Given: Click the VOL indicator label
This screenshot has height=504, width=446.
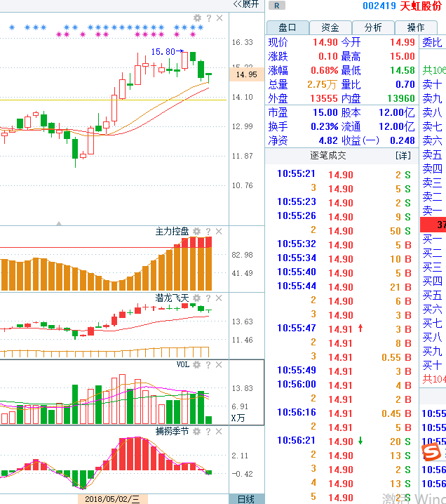Looking at the screenshot, I should pos(183,364).
